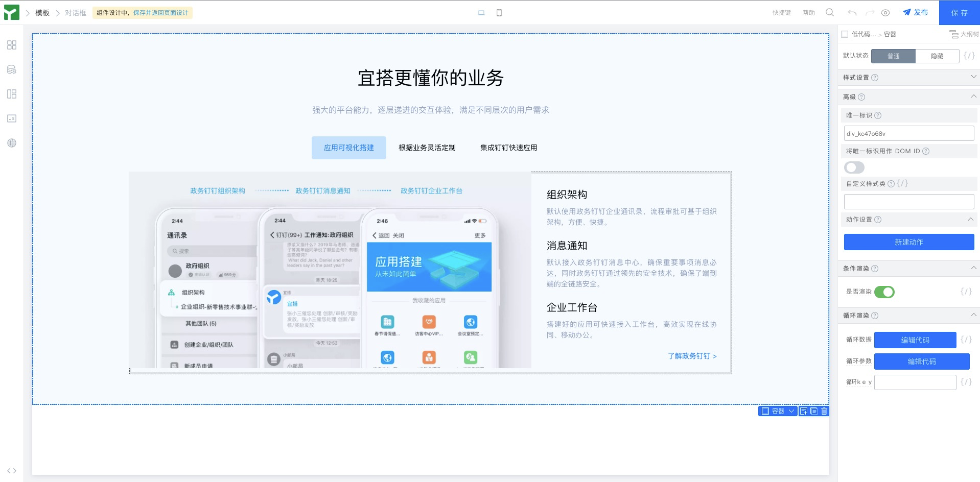The height and width of the screenshot is (482, 980).
Task: Click the 容器 breadcrumb in properties panel
Action: tap(890, 34)
